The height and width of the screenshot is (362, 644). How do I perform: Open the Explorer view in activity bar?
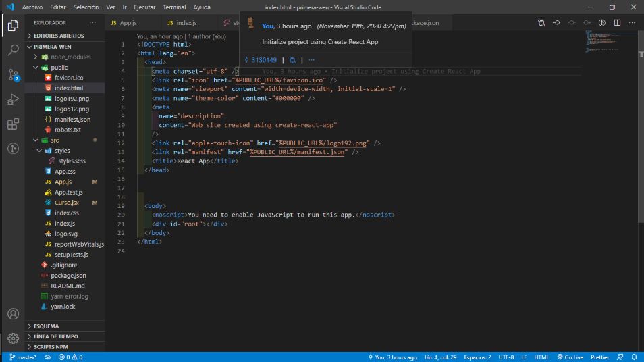pyautogui.click(x=13, y=26)
